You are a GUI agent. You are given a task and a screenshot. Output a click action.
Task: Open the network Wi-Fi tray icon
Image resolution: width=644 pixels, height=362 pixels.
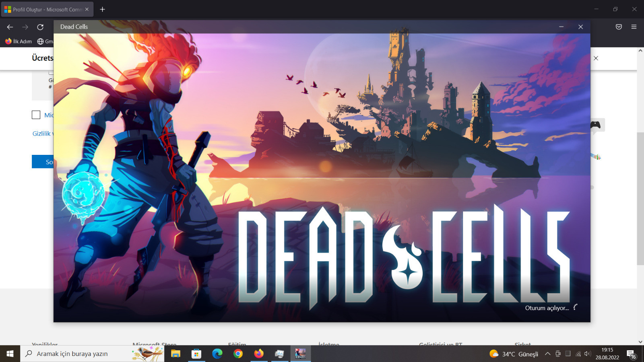(x=578, y=354)
